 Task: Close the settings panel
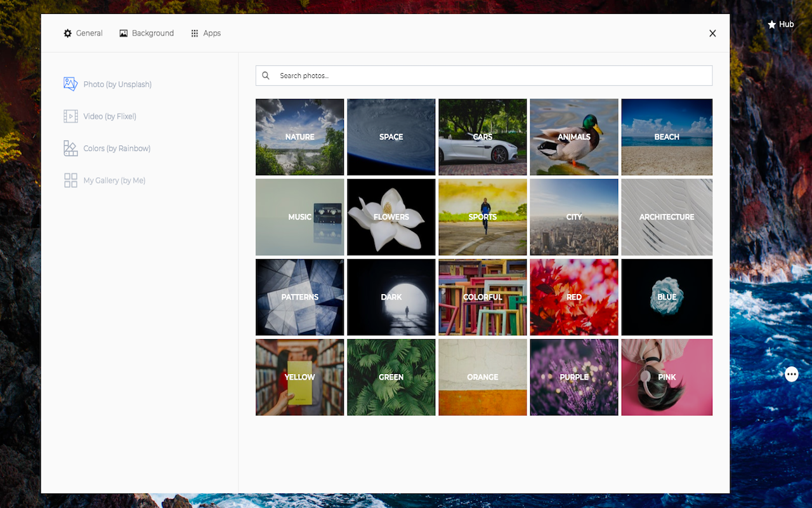712,33
